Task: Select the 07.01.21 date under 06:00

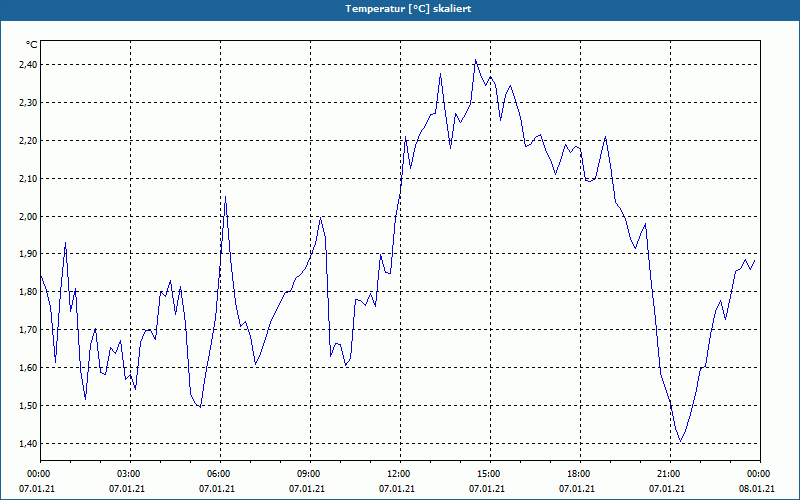Action: point(217,489)
